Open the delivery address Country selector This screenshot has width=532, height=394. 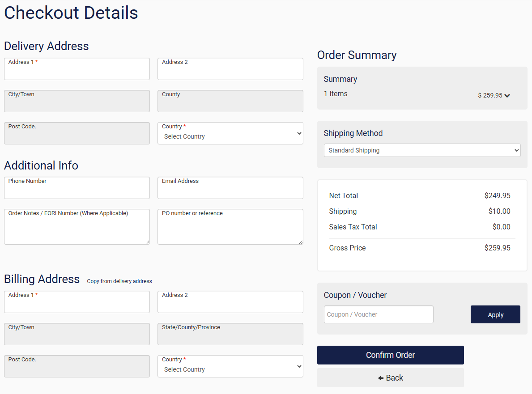230,133
